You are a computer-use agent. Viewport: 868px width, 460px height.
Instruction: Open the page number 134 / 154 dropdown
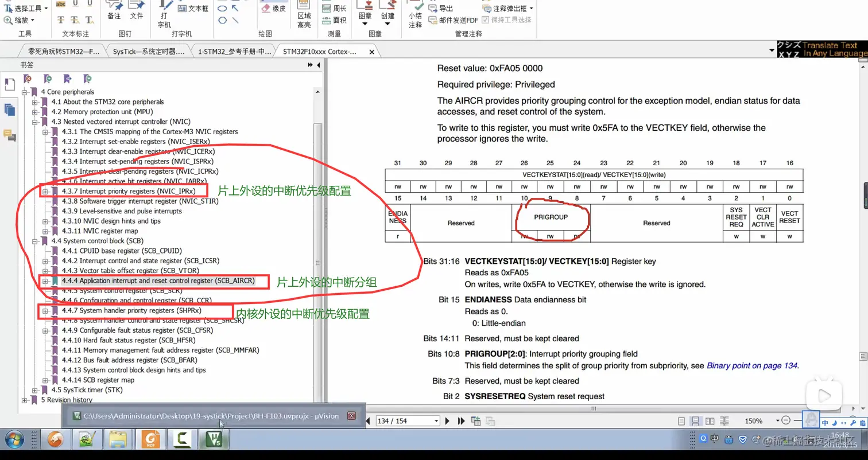click(x=436, y=421)
